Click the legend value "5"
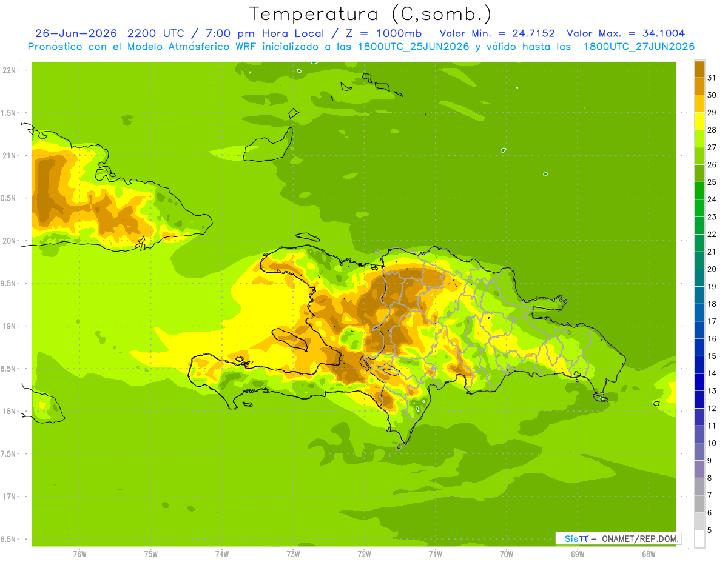 (710, 530)
